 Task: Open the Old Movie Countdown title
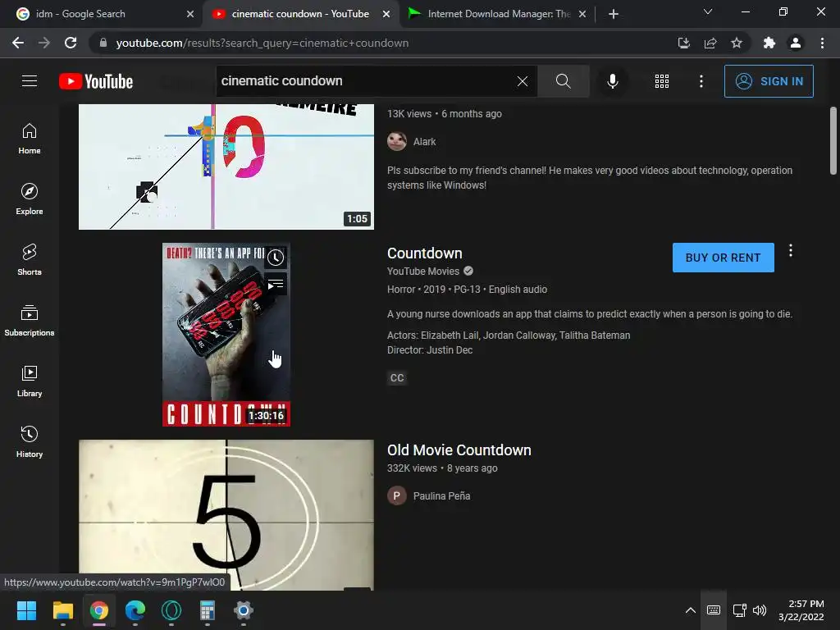459,450
